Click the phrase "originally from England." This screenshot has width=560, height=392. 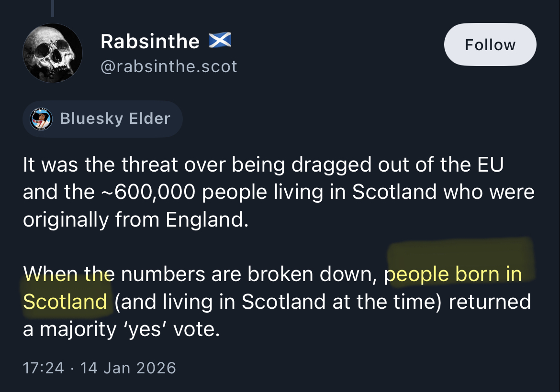point(136,219)
